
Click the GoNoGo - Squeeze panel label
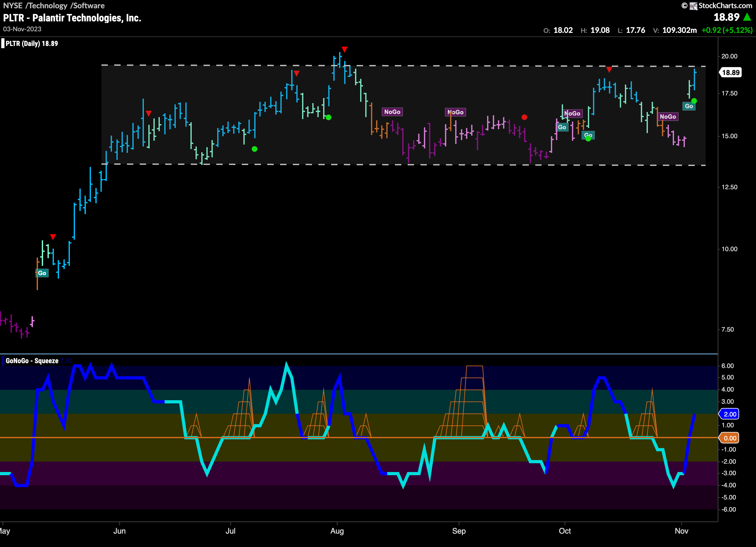32,361
